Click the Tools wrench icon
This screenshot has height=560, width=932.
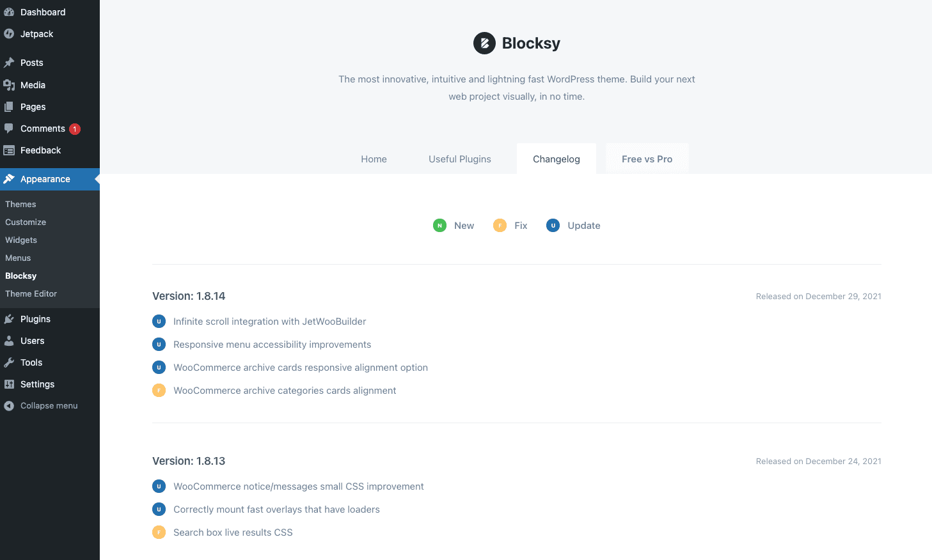coord(9,362)
